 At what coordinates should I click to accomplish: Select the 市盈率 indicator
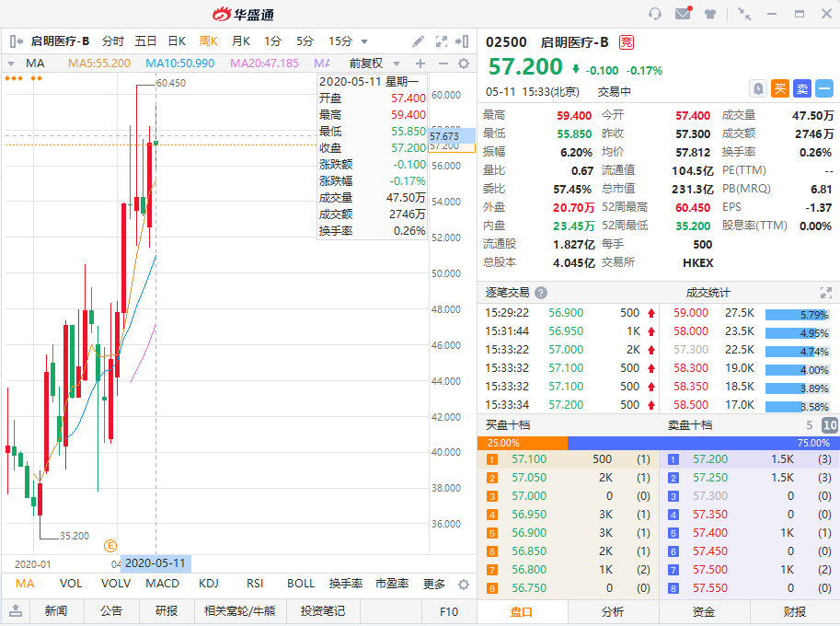392,584
